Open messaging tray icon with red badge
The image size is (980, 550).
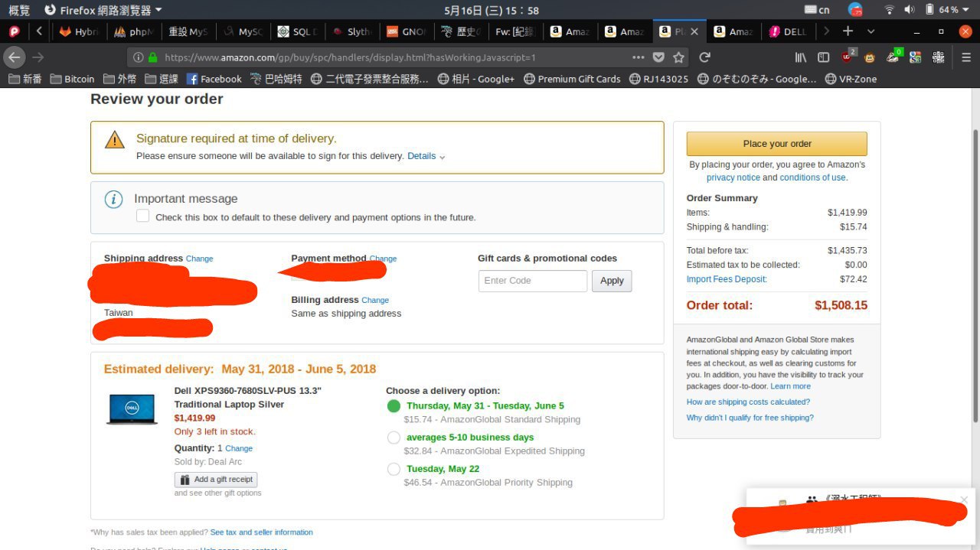point(855,10)
